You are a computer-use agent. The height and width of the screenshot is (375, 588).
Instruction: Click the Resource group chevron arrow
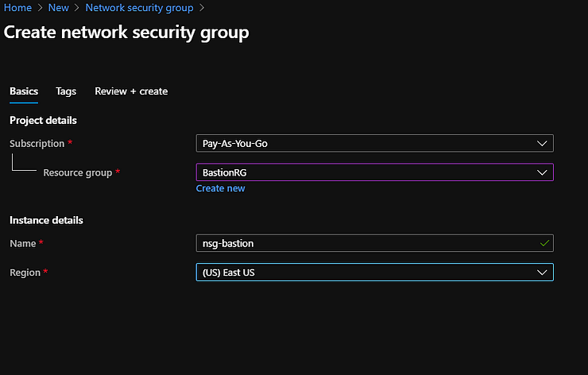(x=542, y=172)
